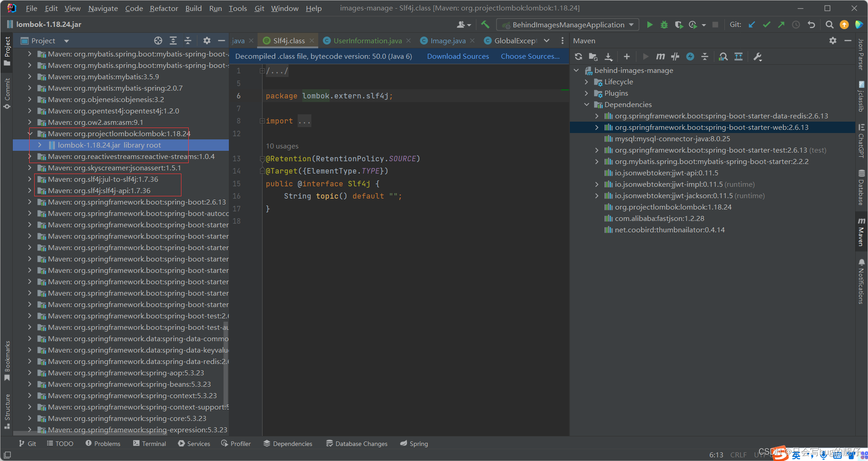
Task: Toggle Maven skip tests mode
Action: (690, 56)
